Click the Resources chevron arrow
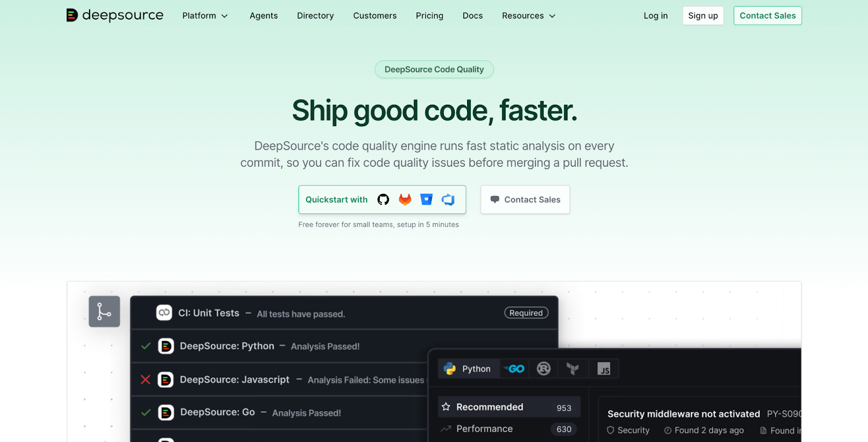868x442 pixels. pos(552,16)
